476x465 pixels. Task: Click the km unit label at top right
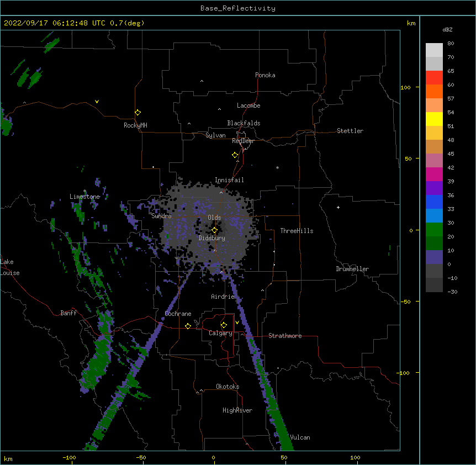tap(411, 23)
